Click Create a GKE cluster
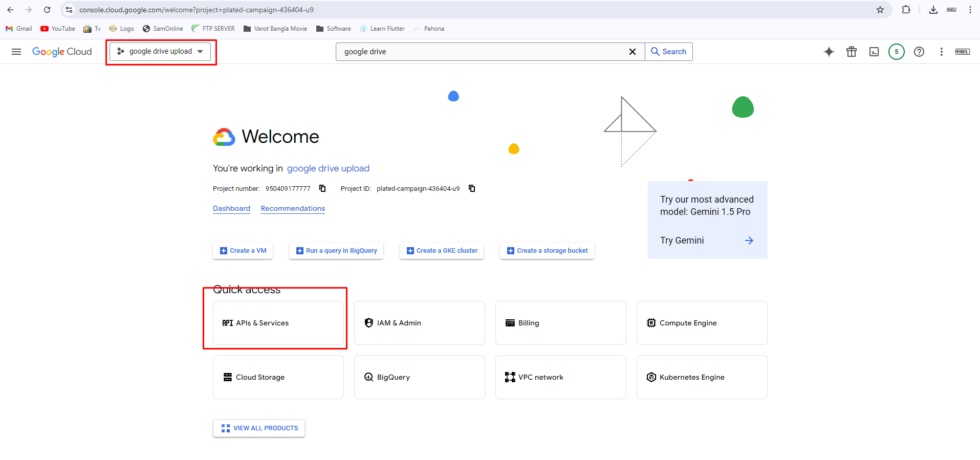This screenshot has height=460, width=980. 442,251
